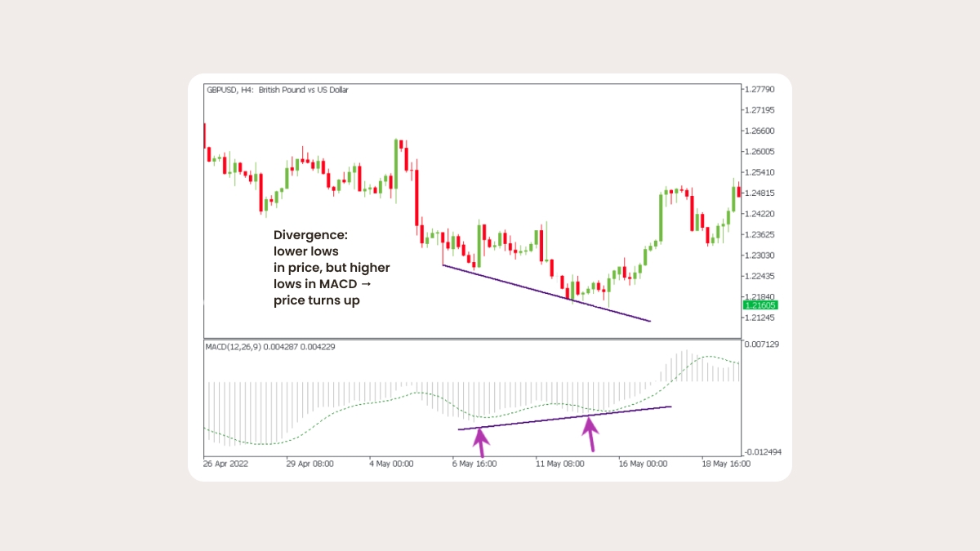Select the descending purple trendline on price
Image resolution: width=980 pixels, height=551 pixels.
pyautogui.click(x=546, y=293)
